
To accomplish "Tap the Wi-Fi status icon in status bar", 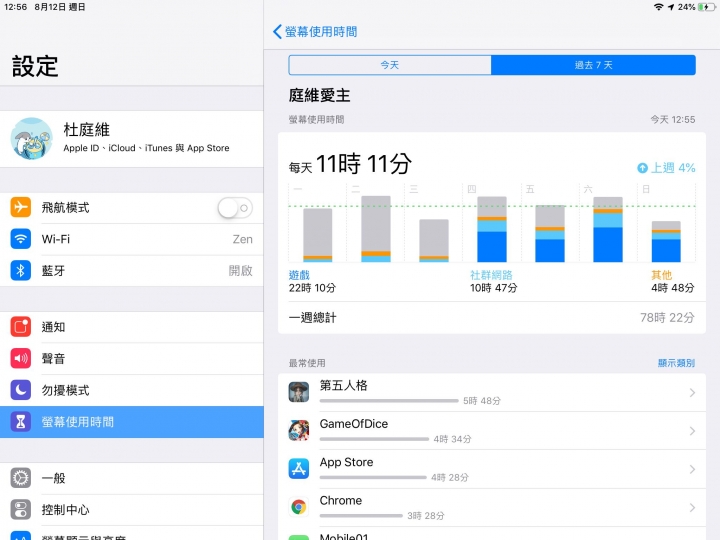I will [658, 7].
